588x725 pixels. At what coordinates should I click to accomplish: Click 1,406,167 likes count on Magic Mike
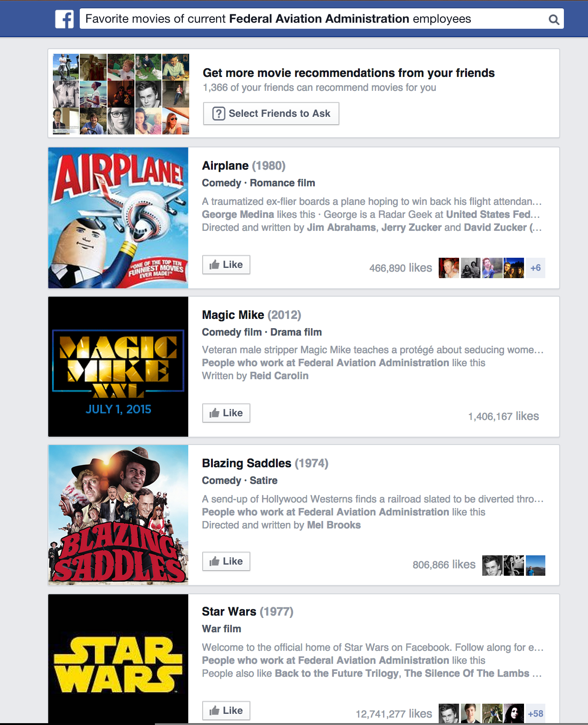504,416
